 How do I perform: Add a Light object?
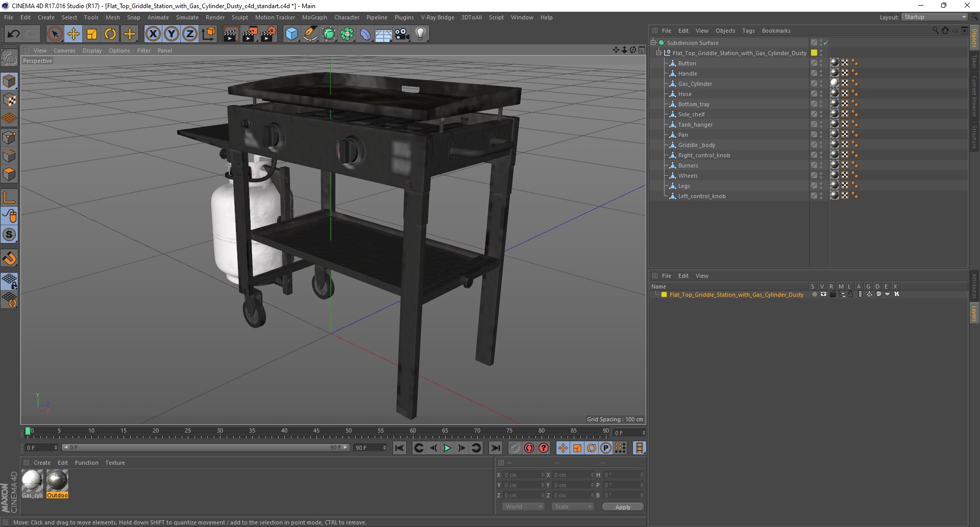point(421,34)
